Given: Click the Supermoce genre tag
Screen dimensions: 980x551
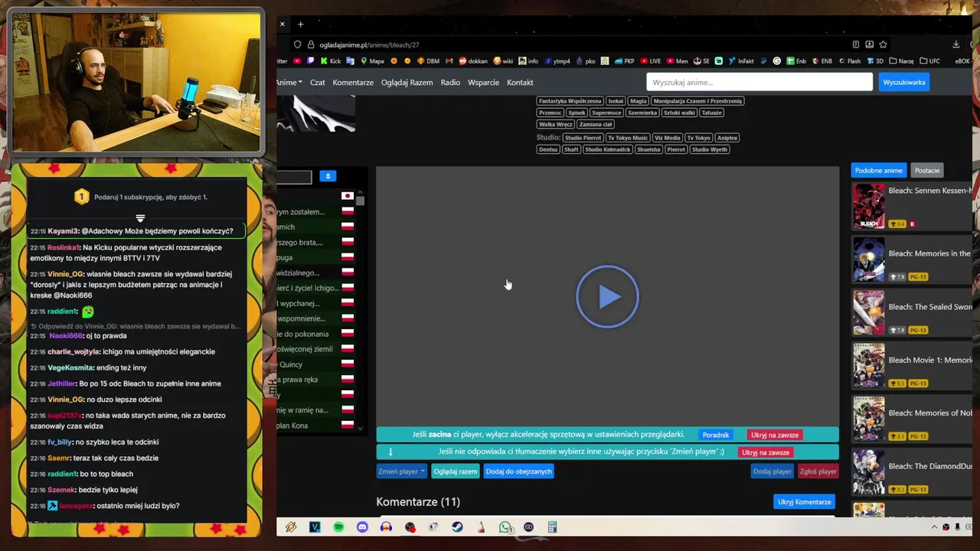Looking at the screenshot, I should [x=606, y=112].
